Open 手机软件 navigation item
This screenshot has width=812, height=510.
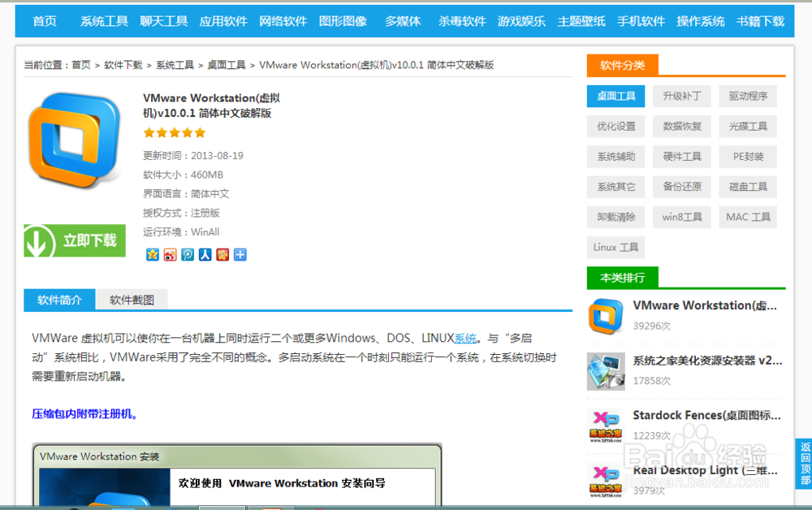tap(641, 21)
